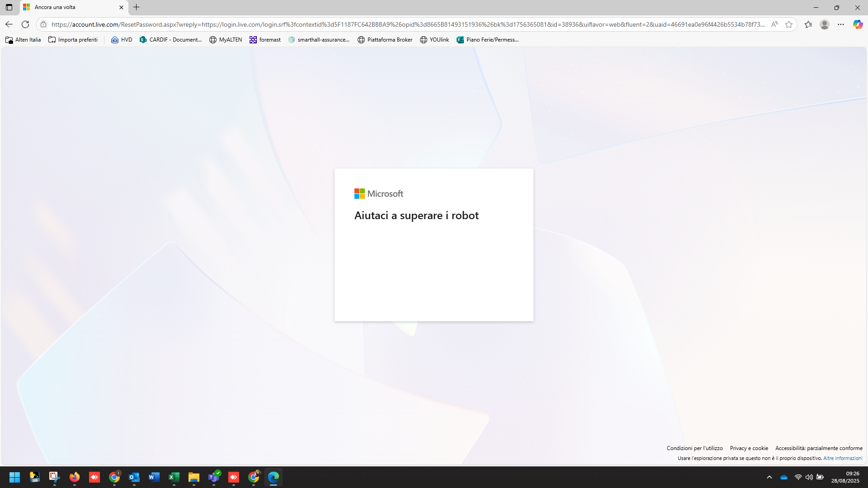Select the 'Ancora una volta' browser tab
Screen dimensions: 868x488
click(74, 7)
